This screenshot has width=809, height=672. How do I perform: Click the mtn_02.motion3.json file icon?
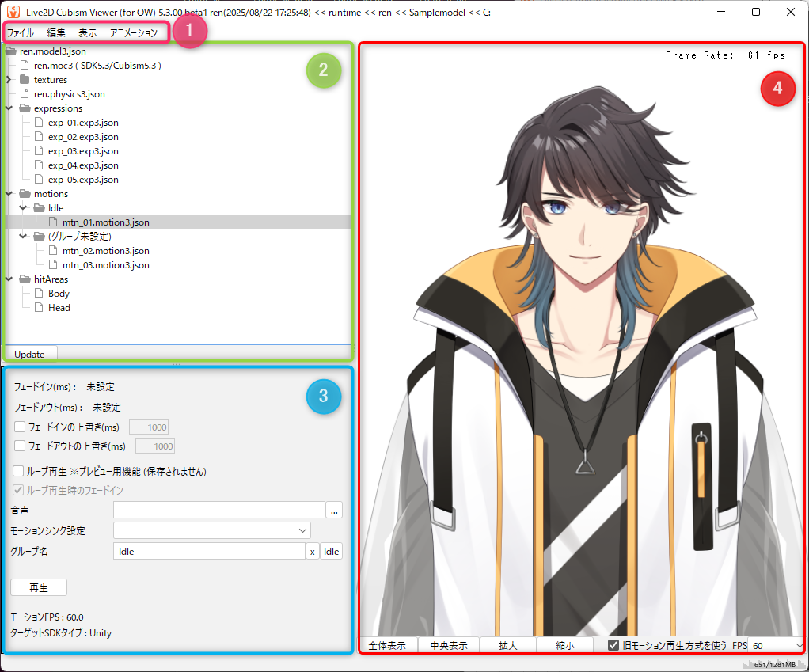click(53, 251)
